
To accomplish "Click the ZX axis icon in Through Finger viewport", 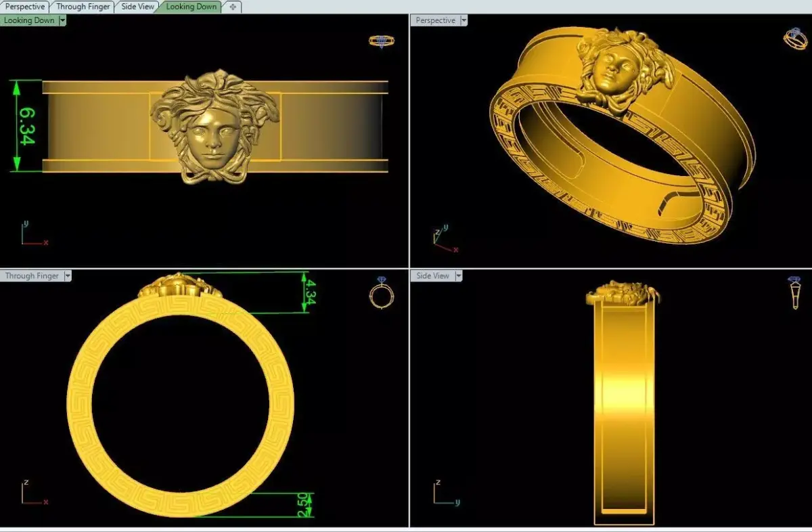I will pos(33,493).
